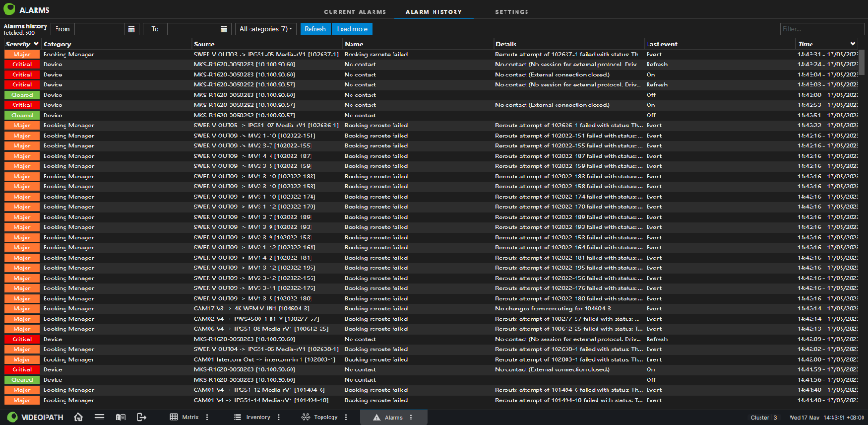Open options menu next to Topology

[346, 417]
